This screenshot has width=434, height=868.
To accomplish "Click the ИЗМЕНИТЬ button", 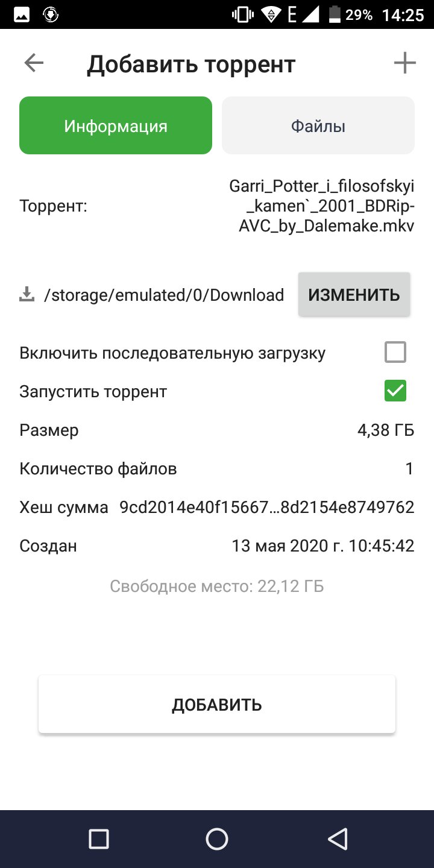I will [x=354, y=295].
